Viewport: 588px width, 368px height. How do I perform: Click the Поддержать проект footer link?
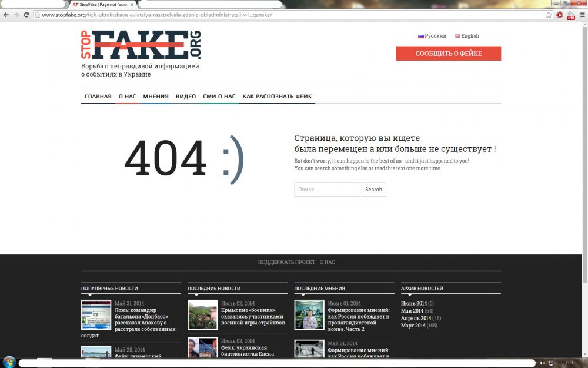point(286,262)
